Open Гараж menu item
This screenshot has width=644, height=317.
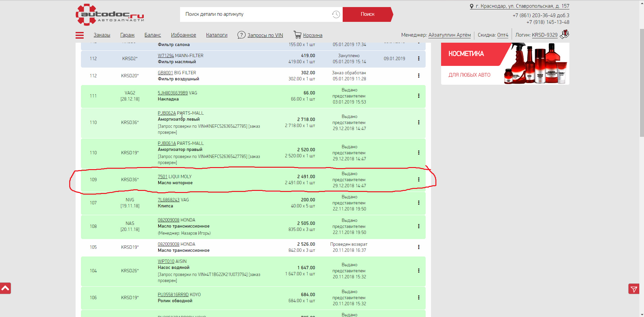point(127,35)
